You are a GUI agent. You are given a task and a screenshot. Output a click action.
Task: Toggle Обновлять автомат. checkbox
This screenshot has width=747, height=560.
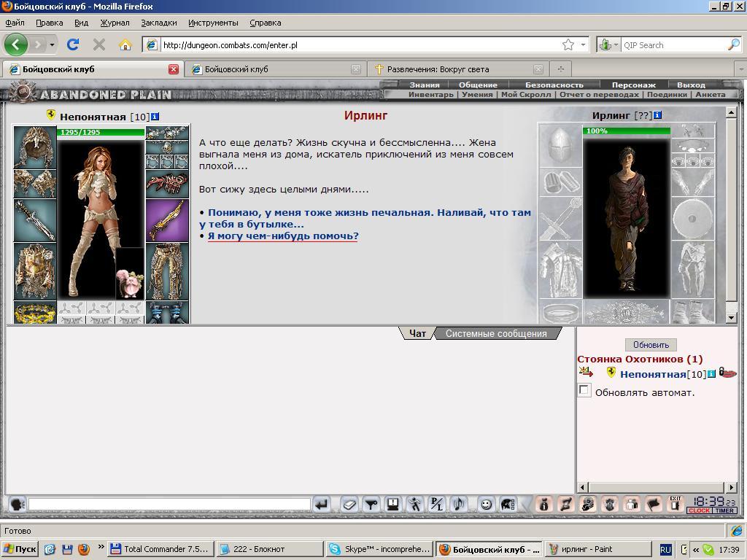[584, 390]
